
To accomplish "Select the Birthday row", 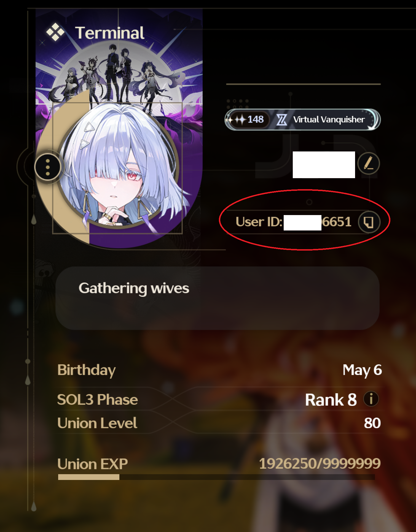I will click(219, 370).
